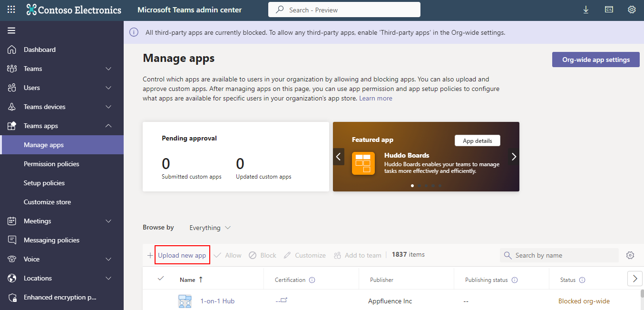This screenshot has width=644, height=310.
Task: Click the 1-on-1 Hub app icon
Action: tap(185, 301)
